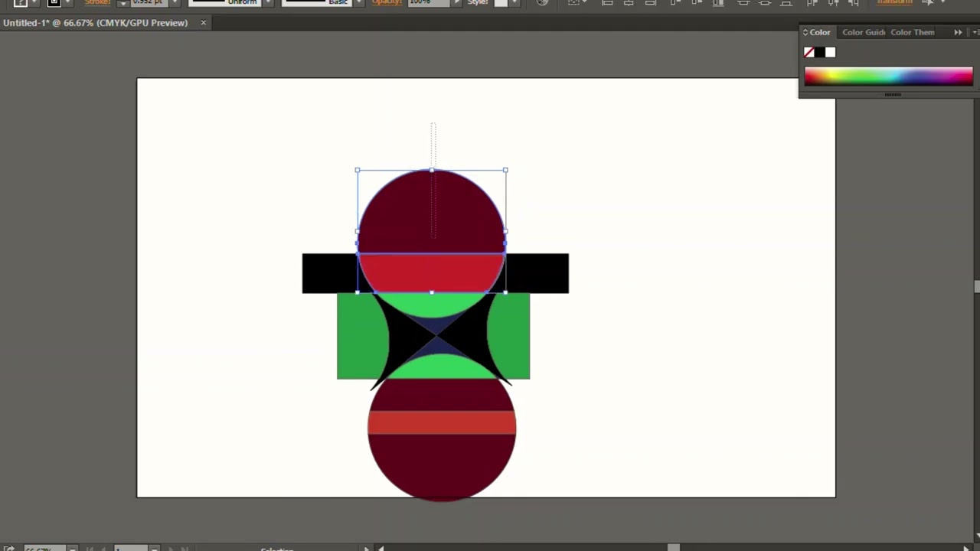Click the Opacity label in control bar
980x551 pixels.
[x=387, y=3]
